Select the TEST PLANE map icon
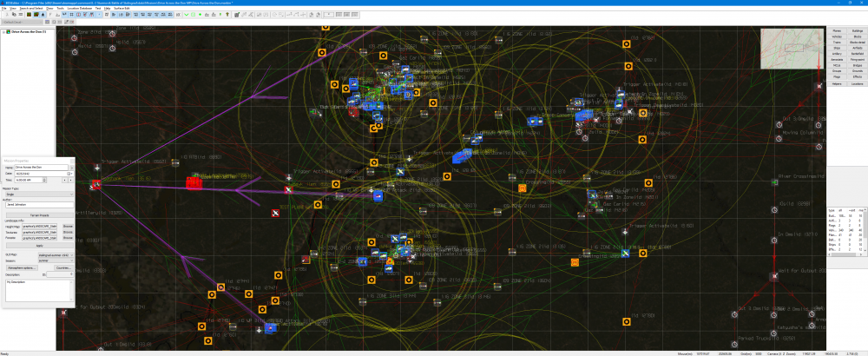The height and width of the screenshot is (356, 868). click(275, 213)
